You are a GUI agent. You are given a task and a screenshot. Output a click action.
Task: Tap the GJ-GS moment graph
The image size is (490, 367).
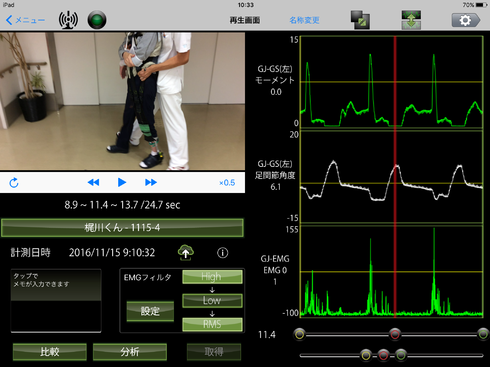391,82
